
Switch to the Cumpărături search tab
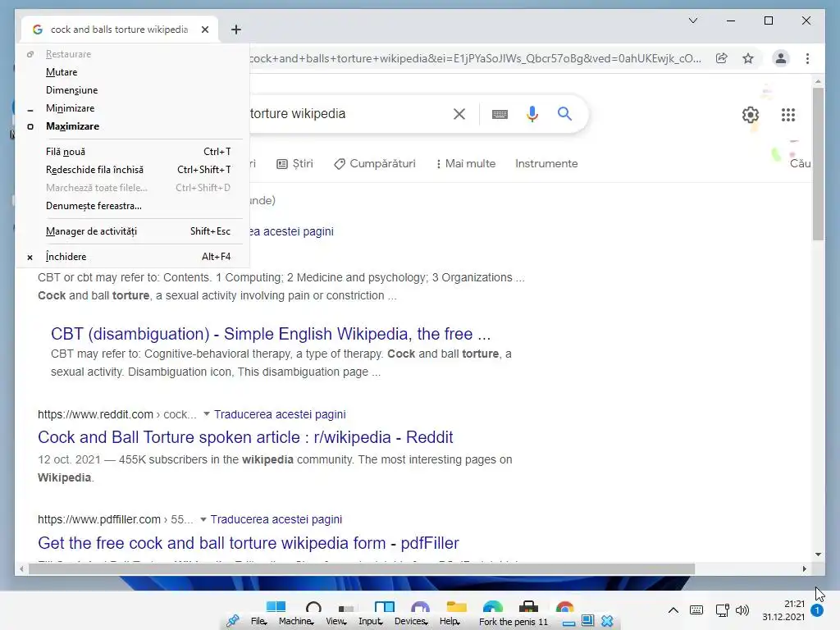pyautogui.click(x=374, y=164)
